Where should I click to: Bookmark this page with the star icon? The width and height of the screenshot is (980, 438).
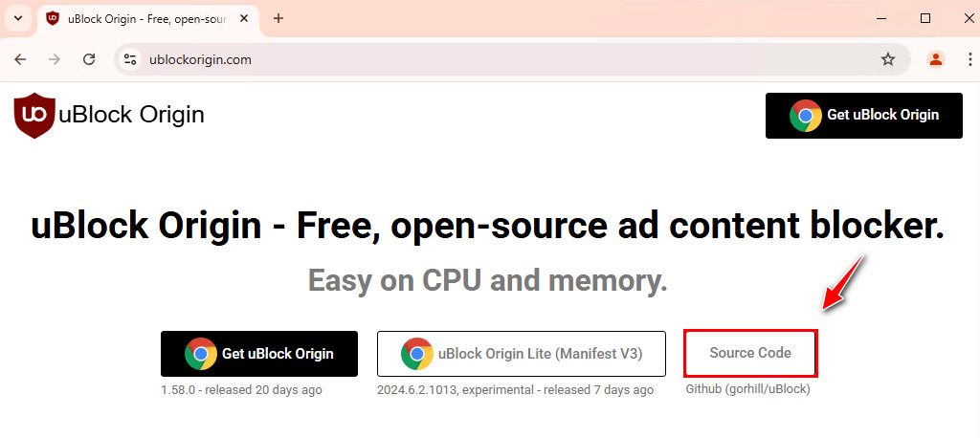(x=887, y=59)
